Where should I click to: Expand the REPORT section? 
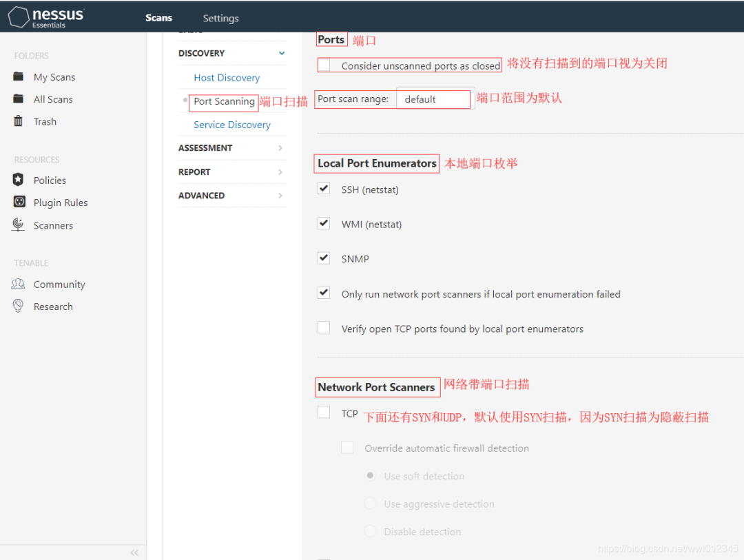coord(232,172)
